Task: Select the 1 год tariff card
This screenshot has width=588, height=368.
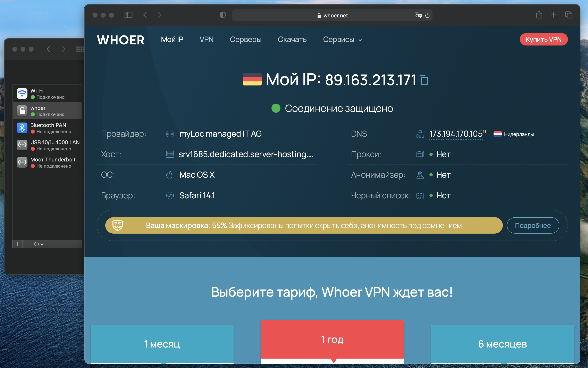Action: (332, 340)
